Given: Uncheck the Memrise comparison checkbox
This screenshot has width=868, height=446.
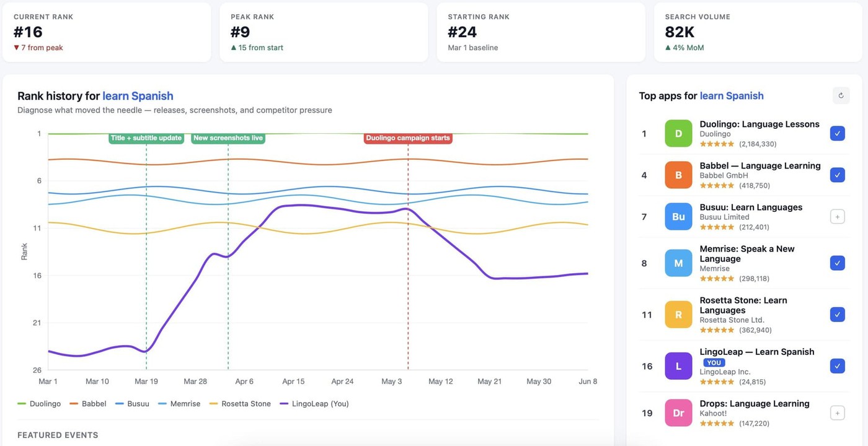Looking at the screenshot, I should (x=837, y=263).
